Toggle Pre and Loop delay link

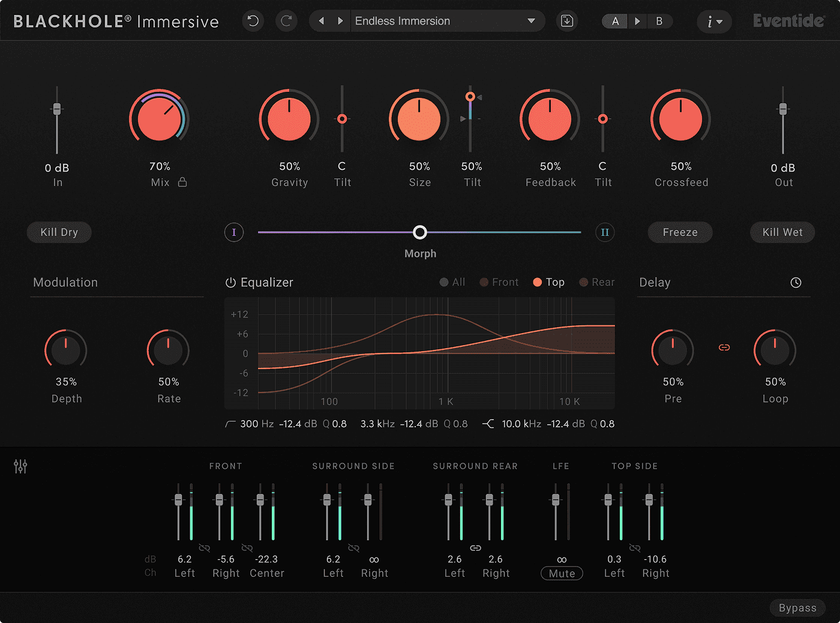pyautogui.click(x=724, y=348)
